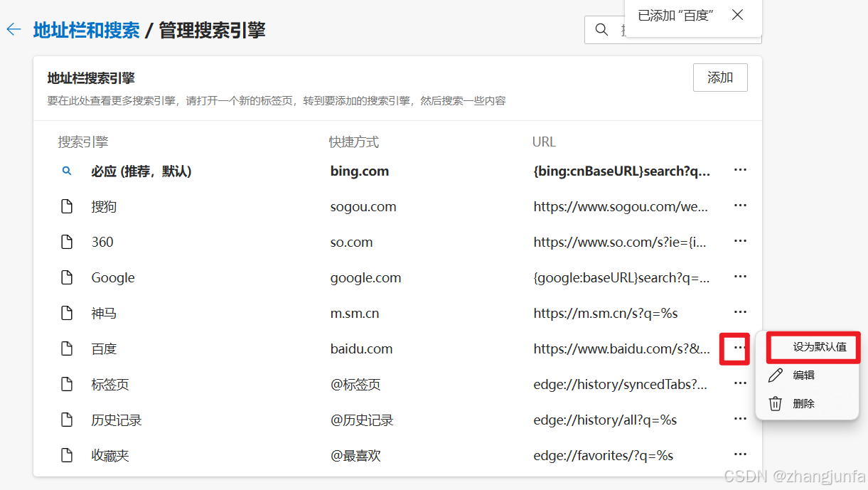
Task: Click the page icon beside Google
Action: tap(67, 278)
